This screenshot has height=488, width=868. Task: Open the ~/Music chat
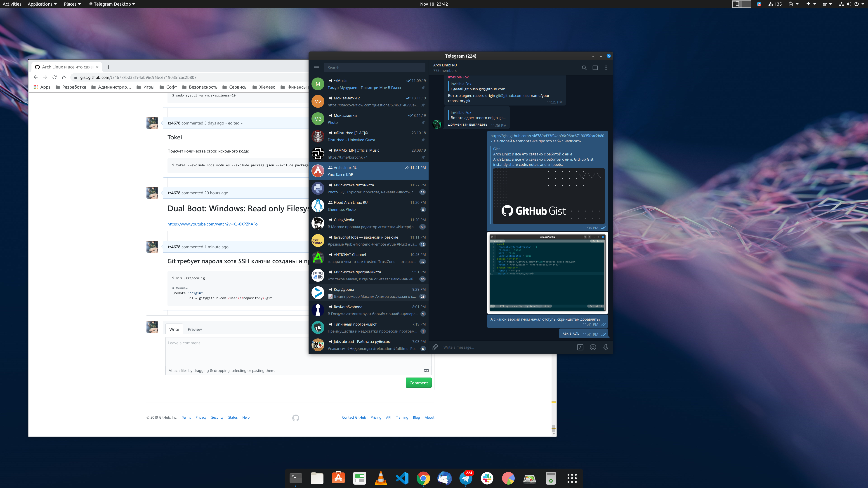click(369, 84)
